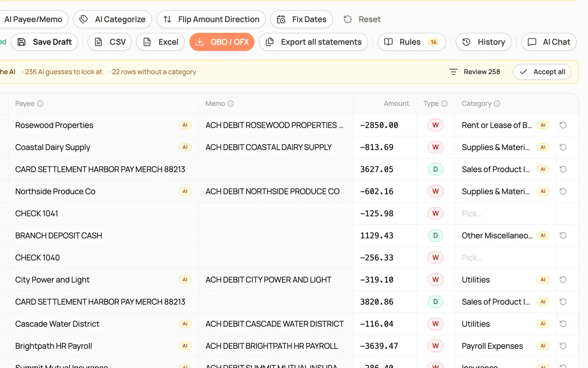Toggle W type badge for Coastal Dairy Supply
This screenshot has height=368, width=588.
tap(435, 147)
